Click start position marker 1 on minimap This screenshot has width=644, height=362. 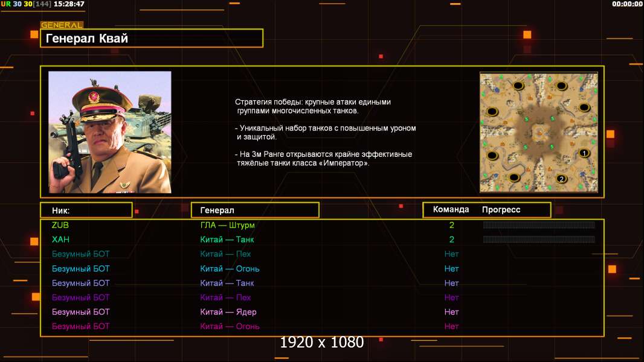[584, 153]
